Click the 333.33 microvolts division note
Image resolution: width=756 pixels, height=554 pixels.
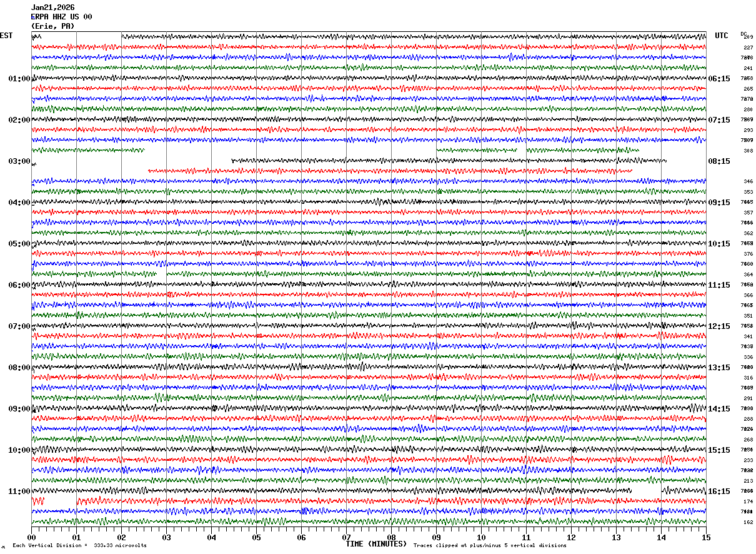point(79,545)
